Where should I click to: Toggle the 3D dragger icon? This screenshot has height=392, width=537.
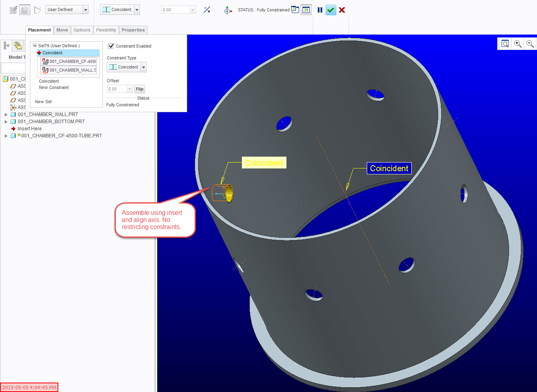click(x=228, y=10)
